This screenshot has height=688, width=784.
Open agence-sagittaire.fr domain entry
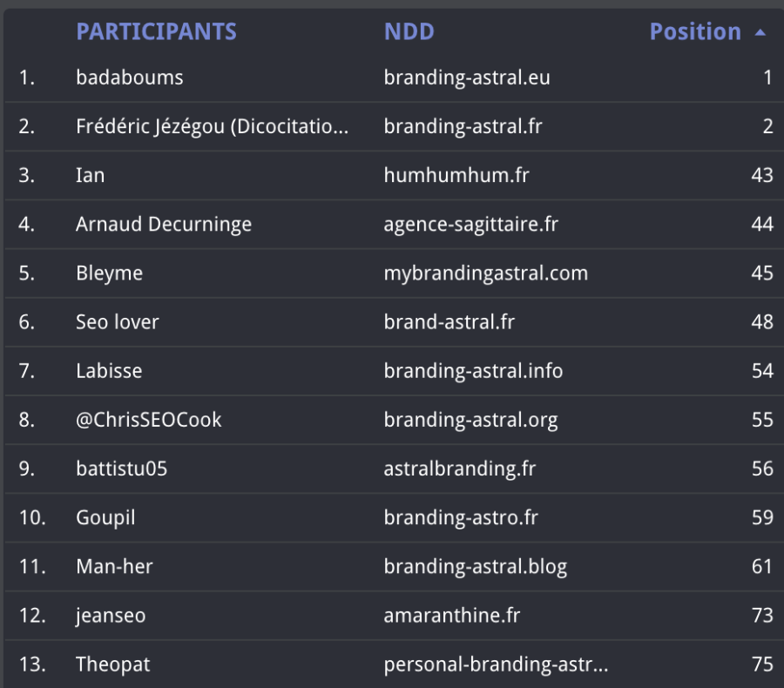(x=470, y=224)
